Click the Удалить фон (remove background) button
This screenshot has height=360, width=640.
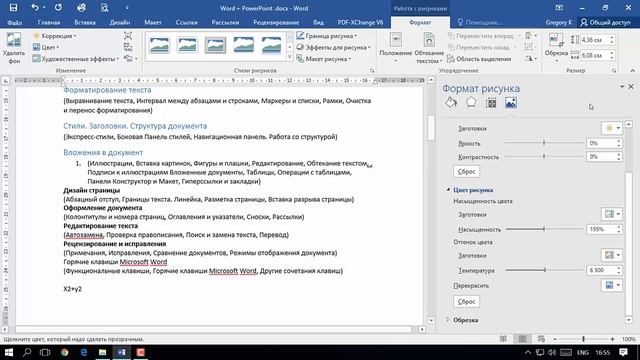[14, 48]
